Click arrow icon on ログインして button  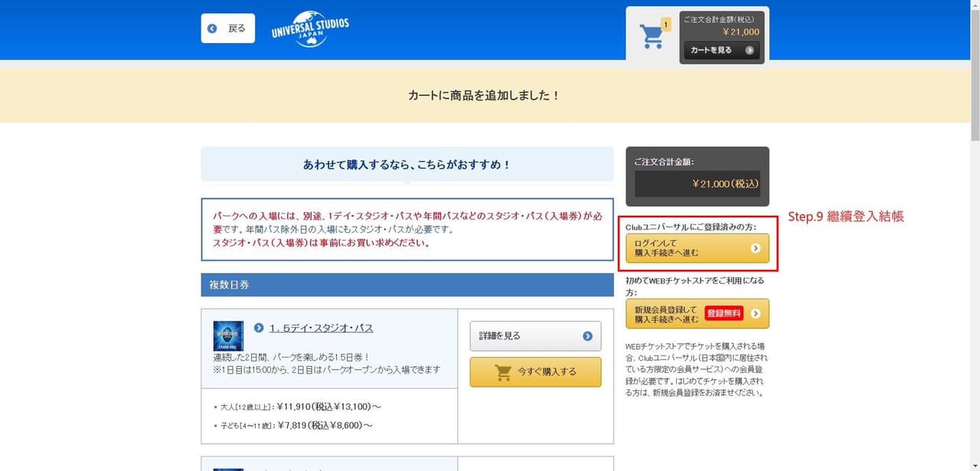[756, 248]
